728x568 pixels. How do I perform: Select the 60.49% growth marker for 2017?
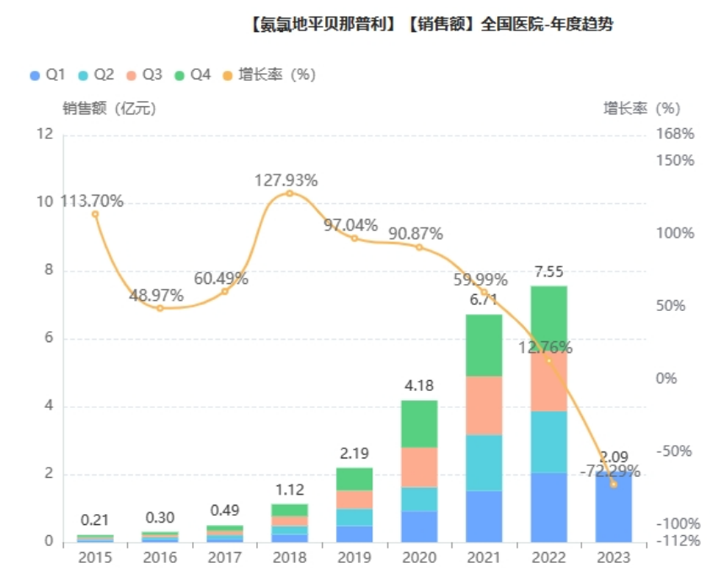225,292
